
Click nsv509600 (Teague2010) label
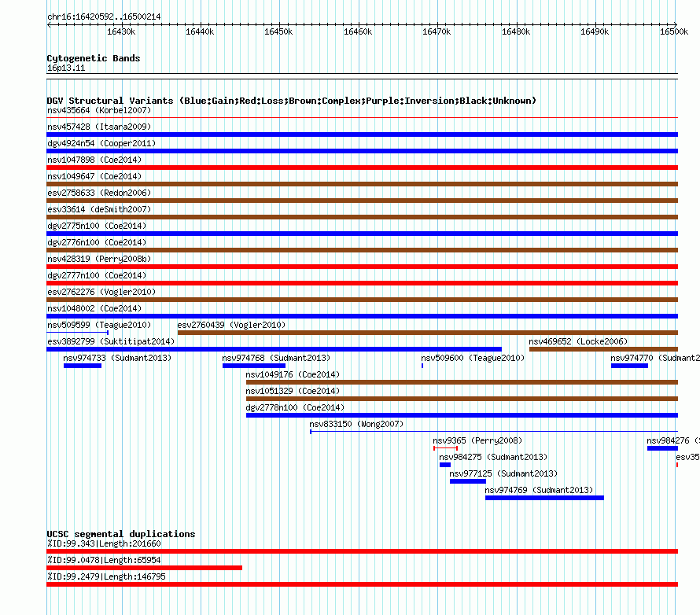(473, 358)
